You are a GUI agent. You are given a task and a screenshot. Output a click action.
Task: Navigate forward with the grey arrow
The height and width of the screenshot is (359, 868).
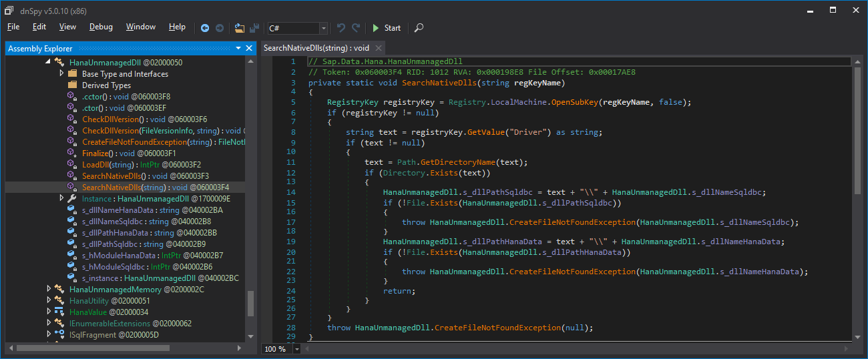coord(220,28)
